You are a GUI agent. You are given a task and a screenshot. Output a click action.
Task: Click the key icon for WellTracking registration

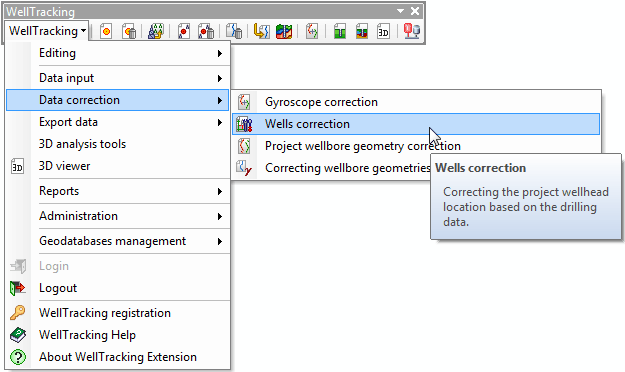coord(18,313)
